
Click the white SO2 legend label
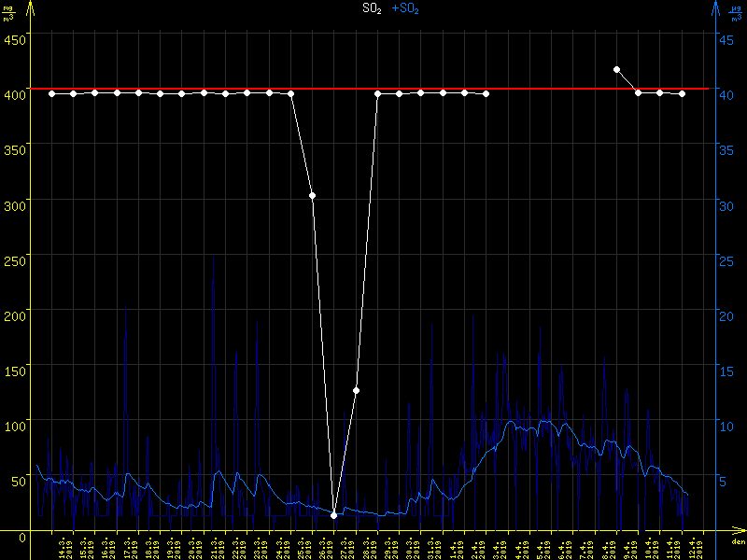coord(372,8)
